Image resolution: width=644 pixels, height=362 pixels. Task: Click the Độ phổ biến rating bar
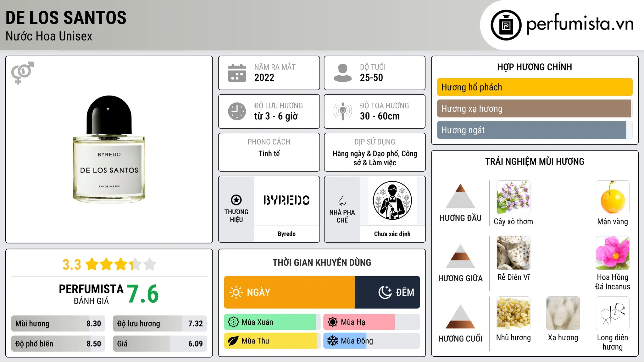[x=58, y=344]
